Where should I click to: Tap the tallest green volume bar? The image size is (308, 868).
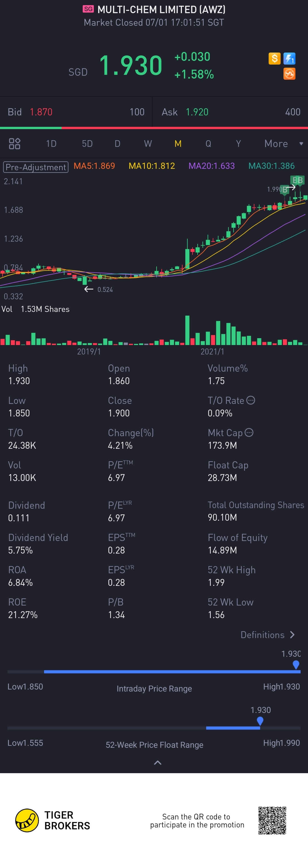click(x=187, y=330)
